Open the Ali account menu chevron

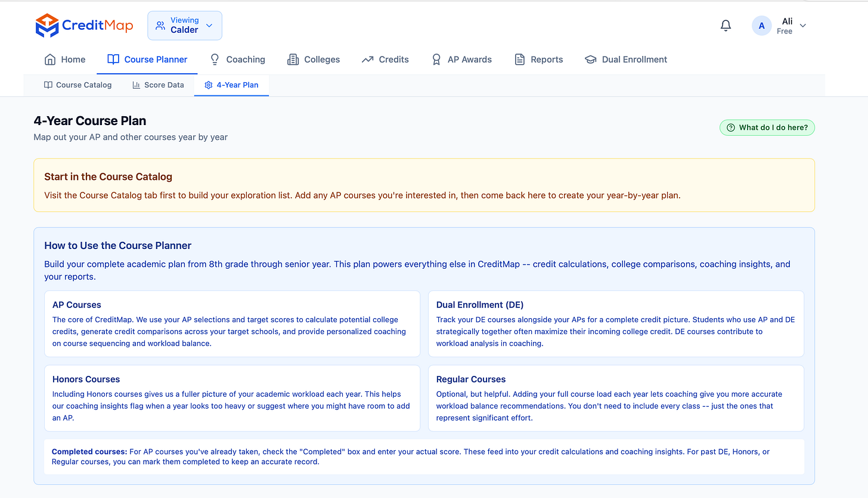pyautogui.click(x=803, y=26)
